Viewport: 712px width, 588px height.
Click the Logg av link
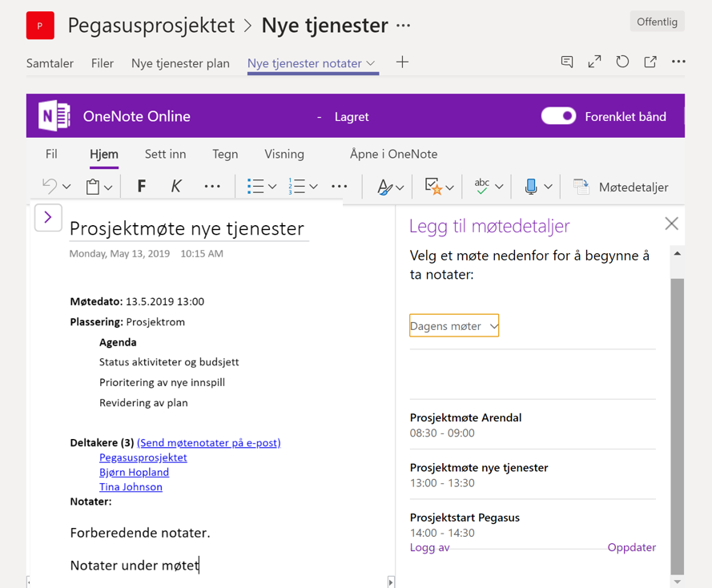point(429,547)
